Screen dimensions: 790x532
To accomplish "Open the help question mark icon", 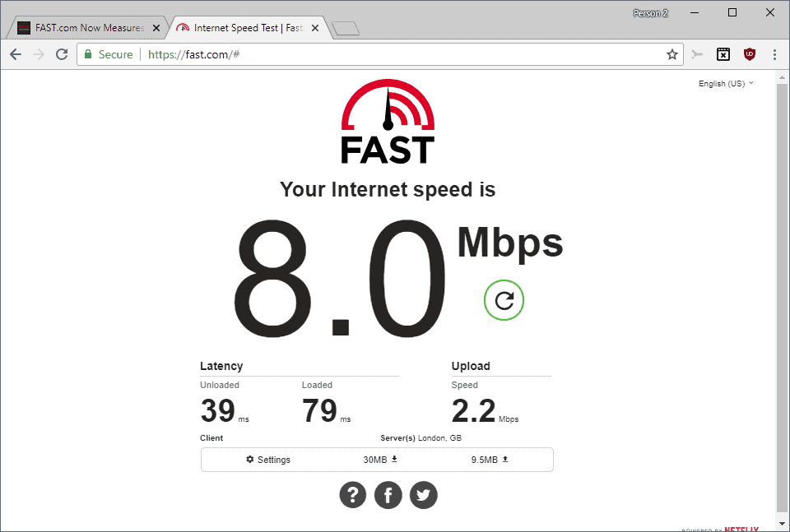I will click(353, 495).
